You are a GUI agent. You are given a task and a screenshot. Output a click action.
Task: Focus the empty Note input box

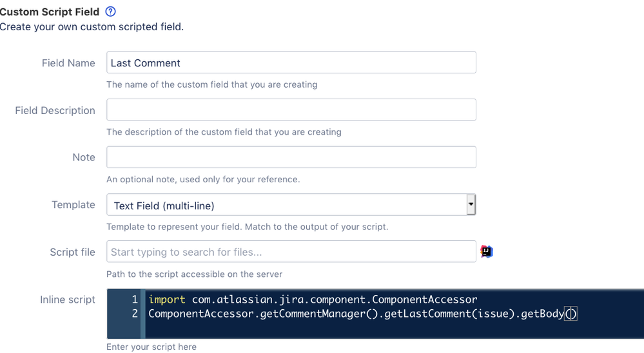[x=291, y=157]
